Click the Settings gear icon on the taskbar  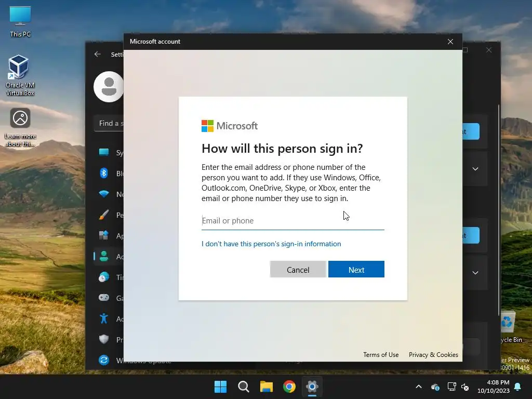(312, 387)
